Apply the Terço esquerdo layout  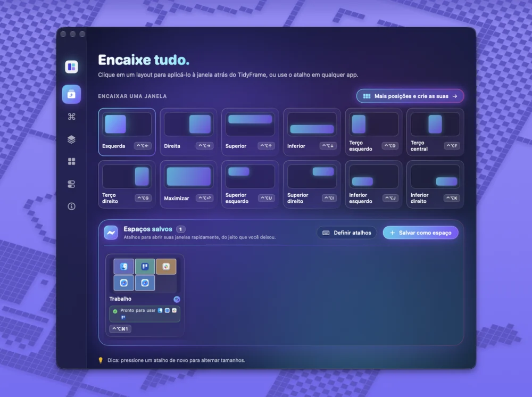click(373, 132)
